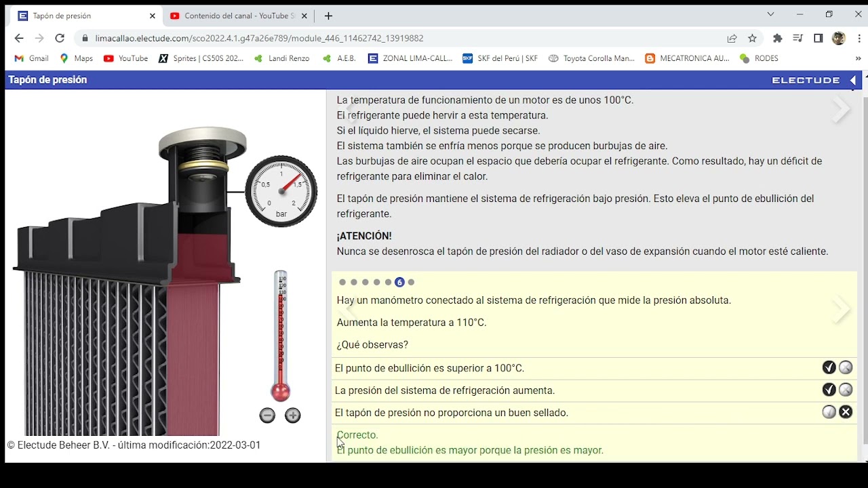Switch to the Tapón de presión tab

85,16
